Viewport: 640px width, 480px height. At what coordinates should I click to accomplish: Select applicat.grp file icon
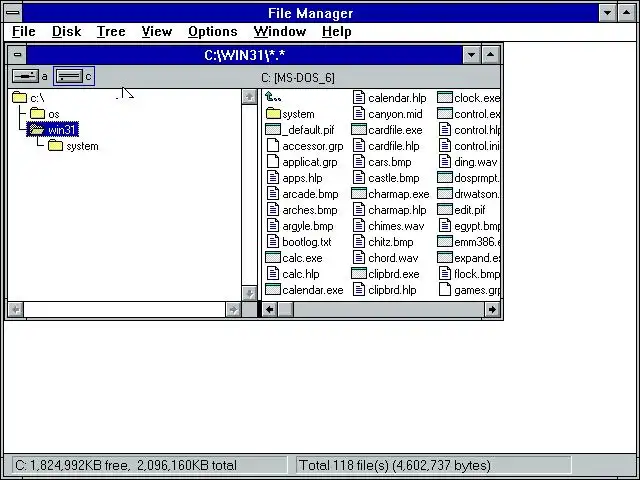(273, 162)
